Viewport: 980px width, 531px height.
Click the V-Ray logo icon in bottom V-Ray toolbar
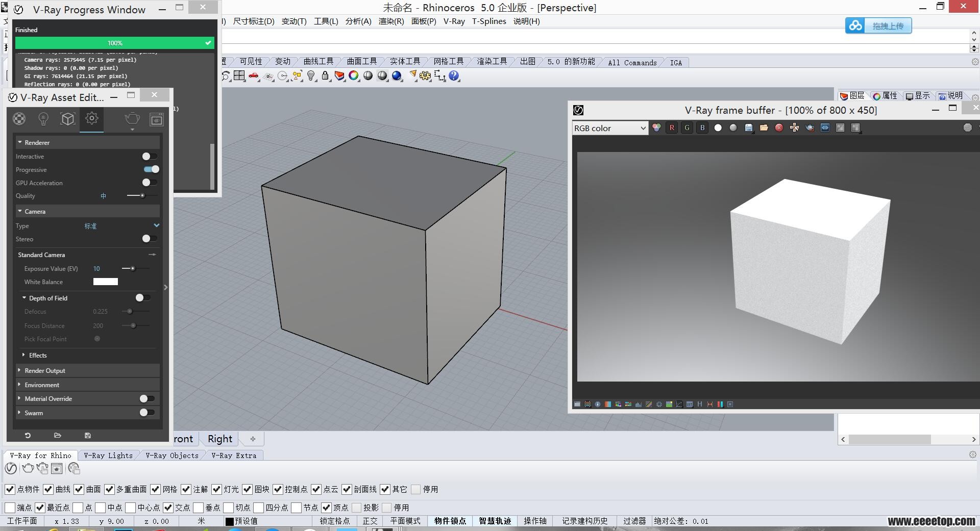[11, 468]
